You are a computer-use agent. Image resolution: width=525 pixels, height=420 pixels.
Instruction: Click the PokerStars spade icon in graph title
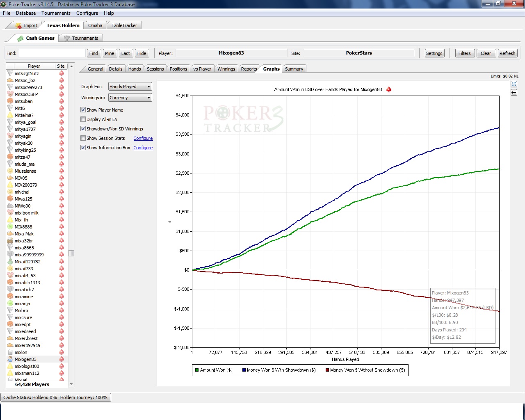pos(389,89)
